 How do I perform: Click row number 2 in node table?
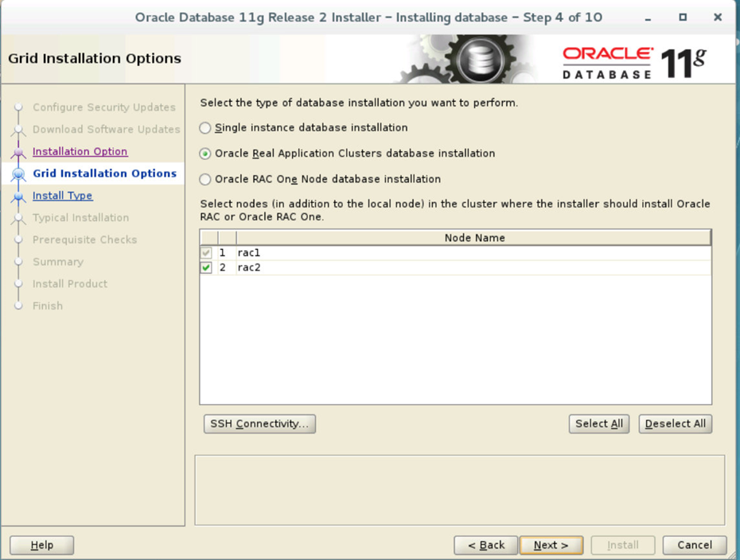coord(222,267)
